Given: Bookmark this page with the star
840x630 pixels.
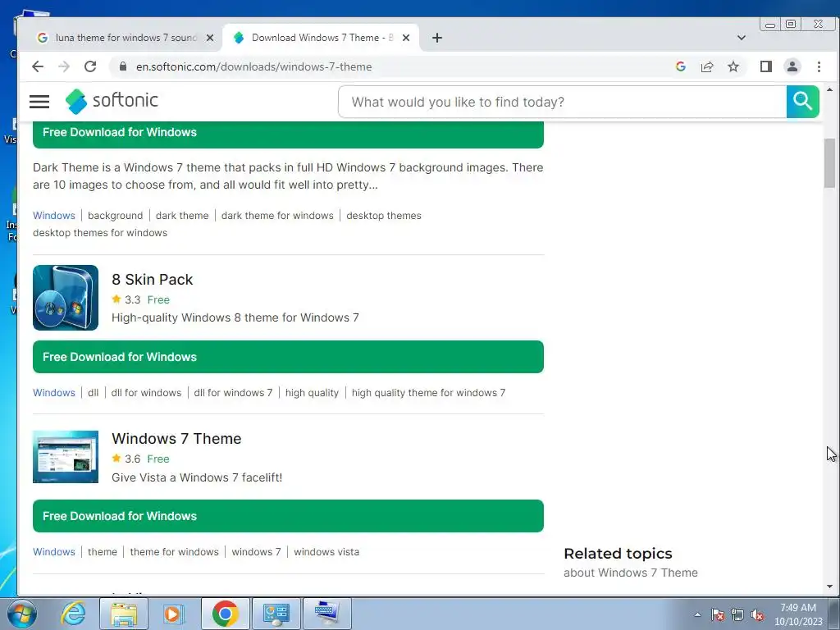Looking at the screenshot, I should coord(733,66).
